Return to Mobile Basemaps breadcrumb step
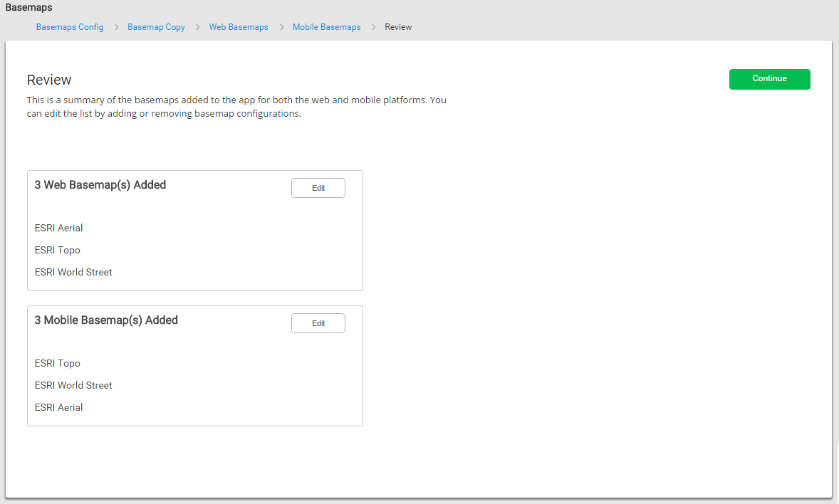Image resolution: width=839 pixels, height=504 pixels. [326, 27]
